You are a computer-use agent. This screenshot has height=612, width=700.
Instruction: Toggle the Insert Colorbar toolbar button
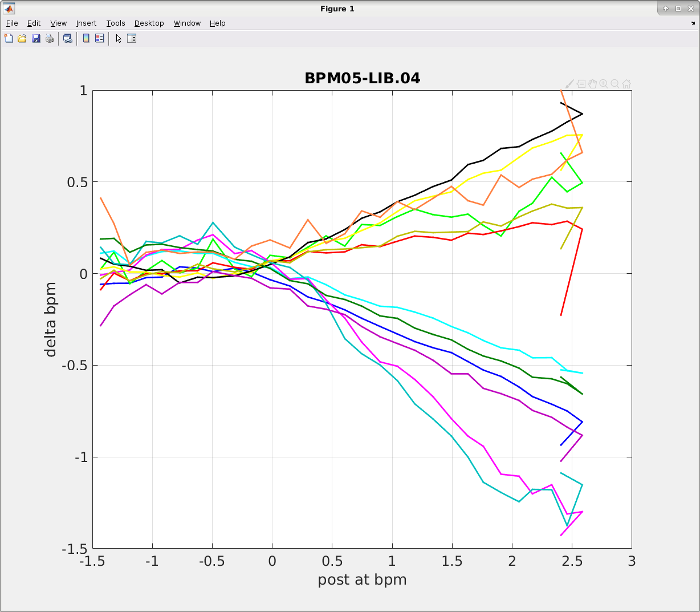pyautogui.click(x=86, y=38)
